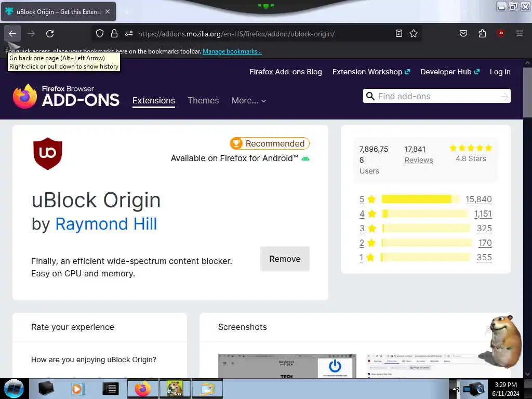Click the 1 star row label

pos(367,258)
